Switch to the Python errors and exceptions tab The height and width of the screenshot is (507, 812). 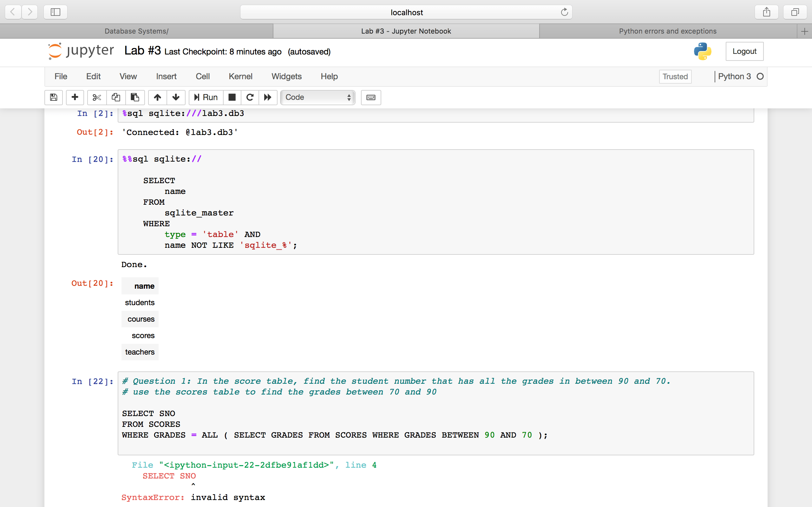click(x=667, y=31)
